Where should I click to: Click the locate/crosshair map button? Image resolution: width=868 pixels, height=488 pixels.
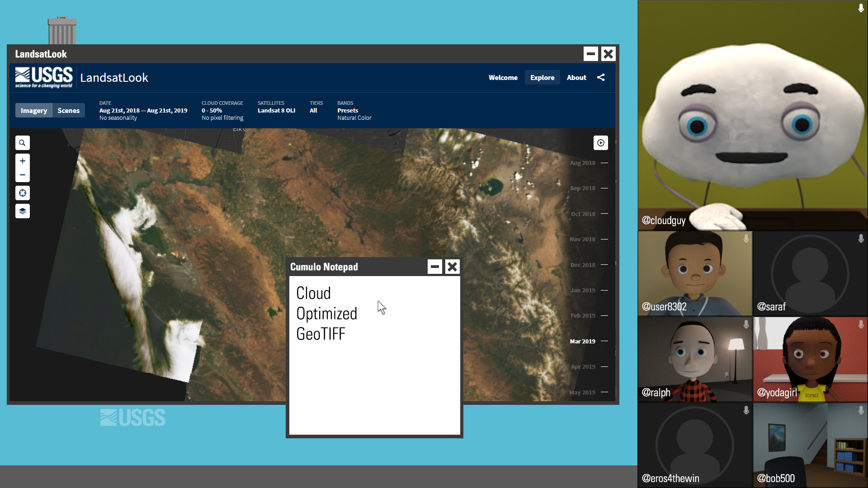(22, 193)
